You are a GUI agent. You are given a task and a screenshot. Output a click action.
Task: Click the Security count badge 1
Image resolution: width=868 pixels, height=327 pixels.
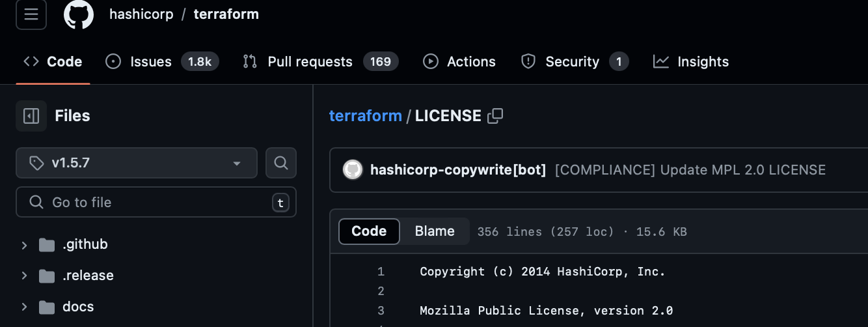point(619,62)
